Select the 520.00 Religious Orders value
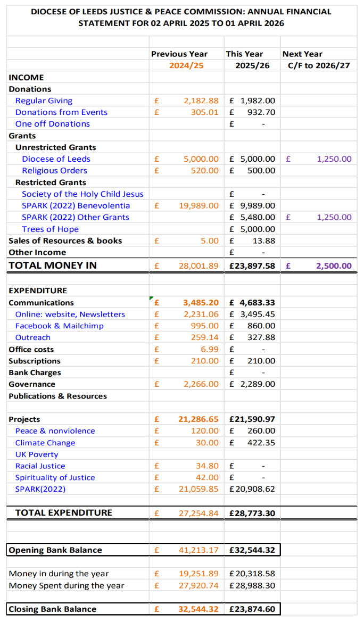364x621 pixels. 204,171
